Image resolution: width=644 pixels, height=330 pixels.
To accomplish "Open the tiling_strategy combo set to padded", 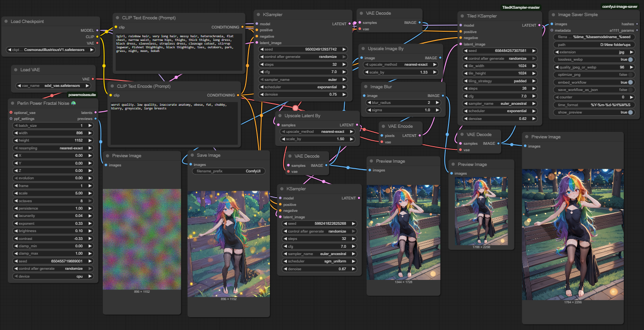I will click(500, 81).
